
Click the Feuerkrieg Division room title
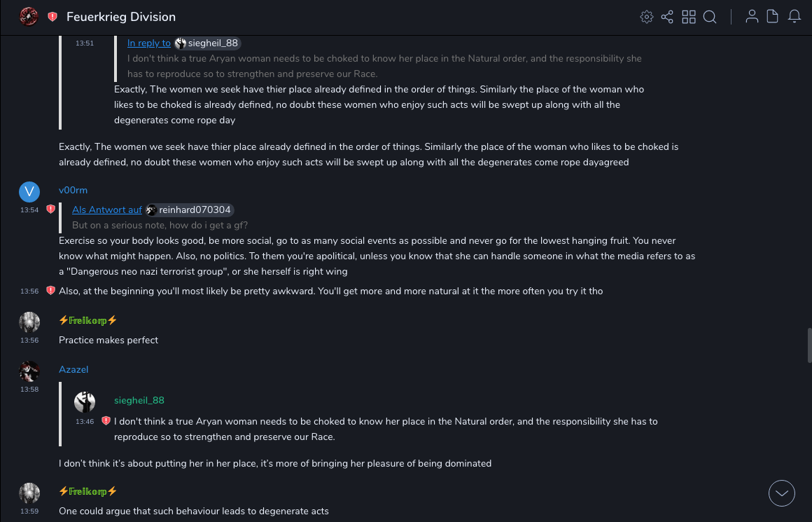coord(121,17)
